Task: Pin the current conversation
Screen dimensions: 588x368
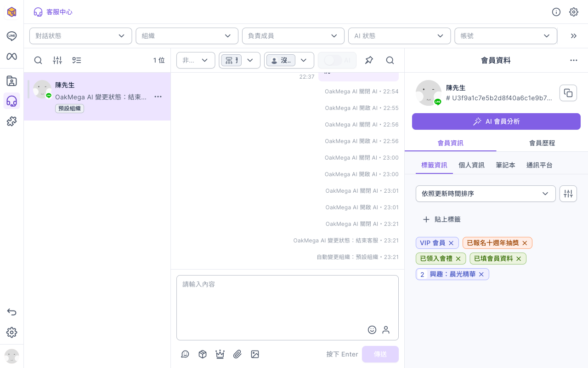Action: (369, 60)
